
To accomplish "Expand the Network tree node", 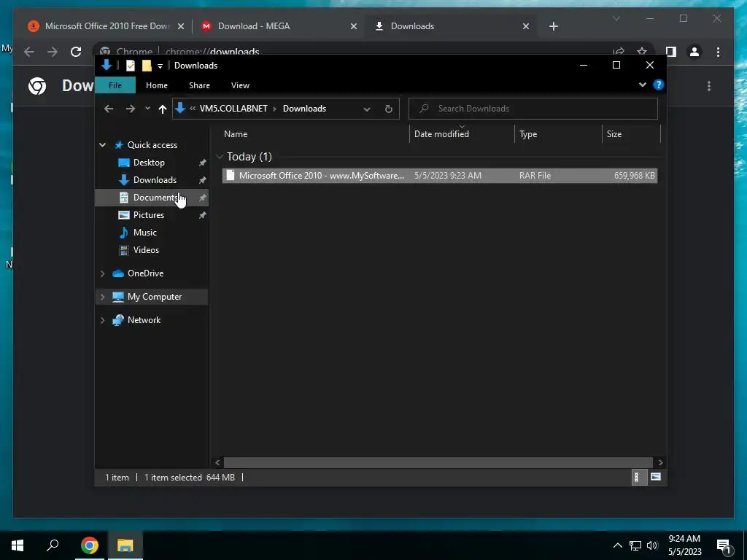I will 102,320.
